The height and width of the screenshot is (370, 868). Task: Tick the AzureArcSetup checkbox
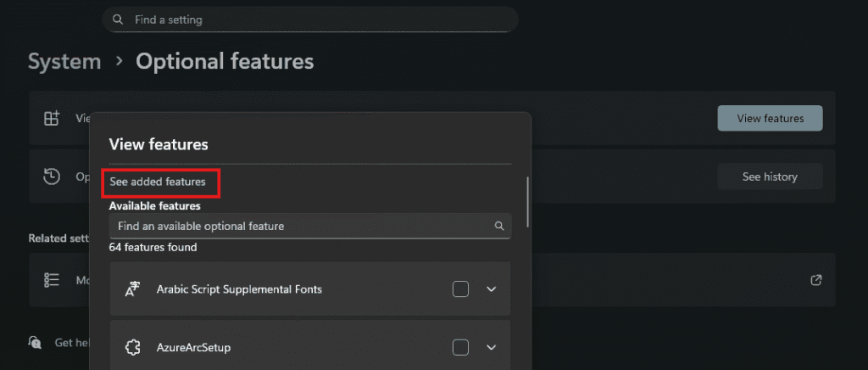460,347
